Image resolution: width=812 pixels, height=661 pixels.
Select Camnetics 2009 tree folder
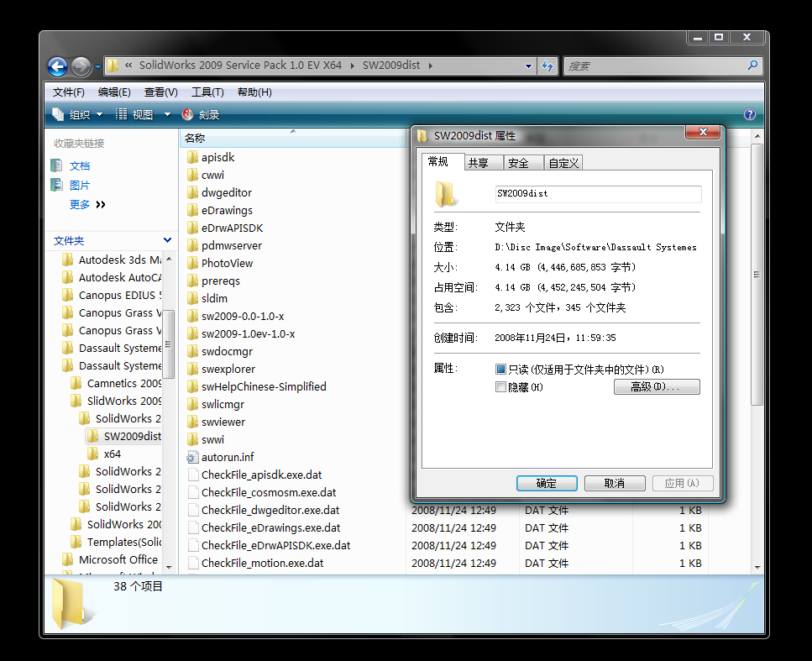pos(116,383)
